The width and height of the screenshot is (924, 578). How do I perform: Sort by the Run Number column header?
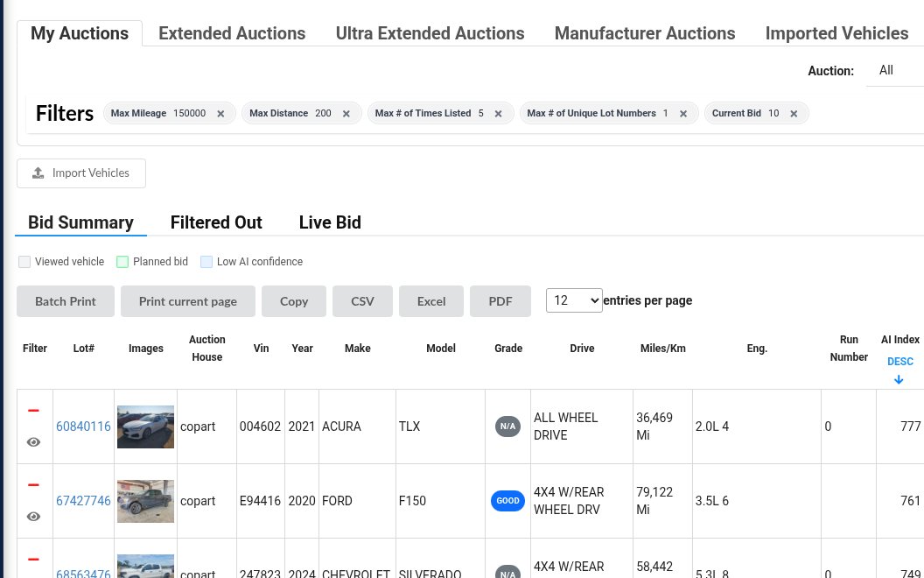pos(849,349)
